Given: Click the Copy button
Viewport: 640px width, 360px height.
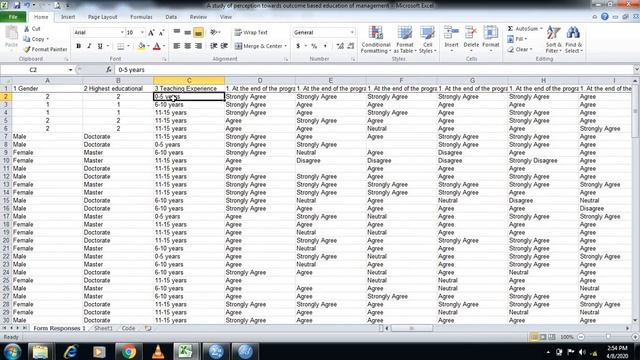Looking at the screenshot, I should [x=35, y=39].
